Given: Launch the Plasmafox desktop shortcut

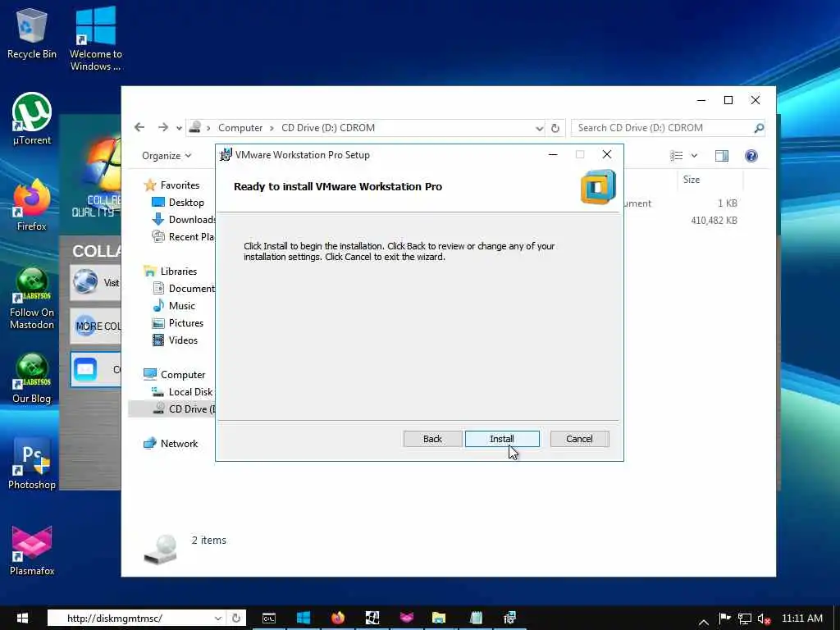Looking at the screenshot, I should 32,550.
